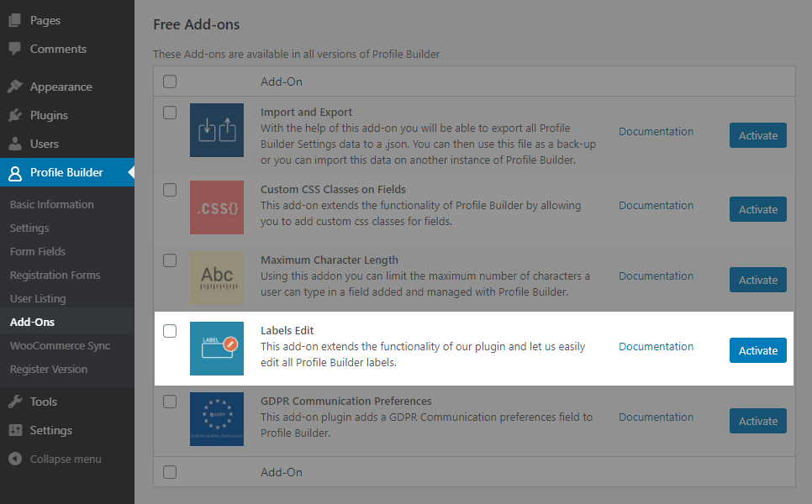
Task: Tick the Maximum Character Length checkbox
Action: pos(170,260)
